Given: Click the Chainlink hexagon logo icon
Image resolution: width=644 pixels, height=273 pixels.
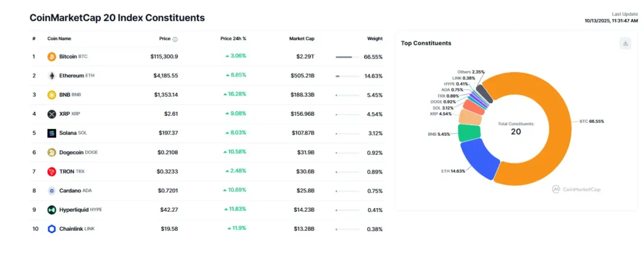Looking at the screenshot, I should [x=52, y=229].
